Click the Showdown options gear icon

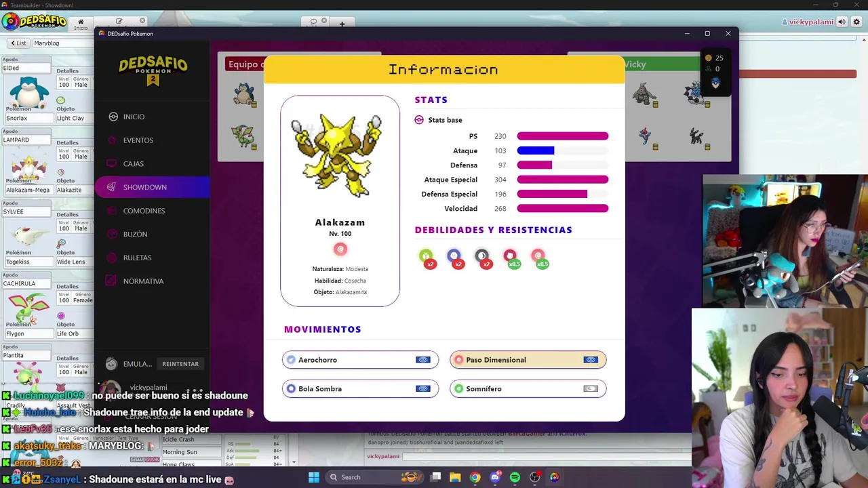point(856,22)
